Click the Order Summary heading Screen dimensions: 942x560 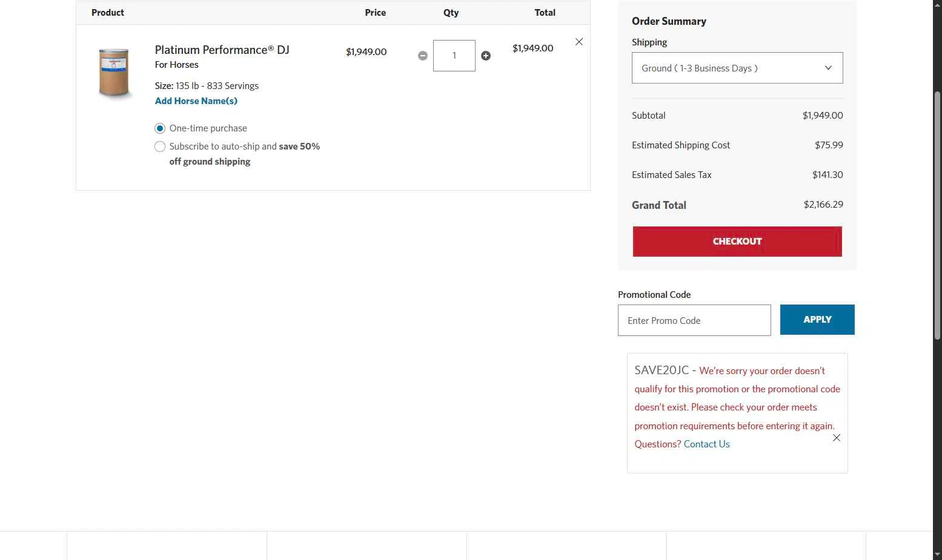pyautogui.click(x=669, y=21)
